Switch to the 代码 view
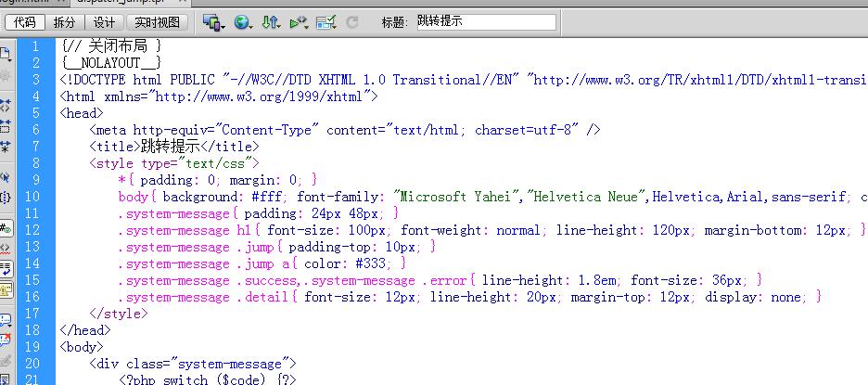868x385 pixels. coord(25,22)
